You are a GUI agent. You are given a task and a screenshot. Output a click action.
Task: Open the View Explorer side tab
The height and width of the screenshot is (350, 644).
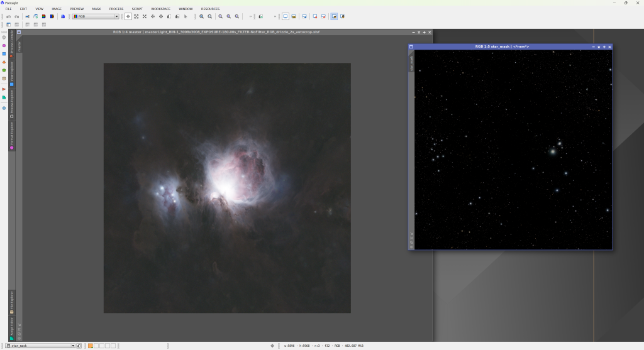(11, 73)
